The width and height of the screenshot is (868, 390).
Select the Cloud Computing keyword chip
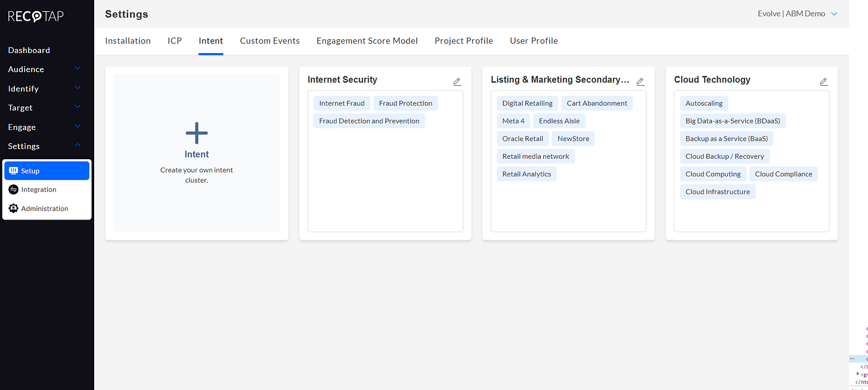pos(713,174)
